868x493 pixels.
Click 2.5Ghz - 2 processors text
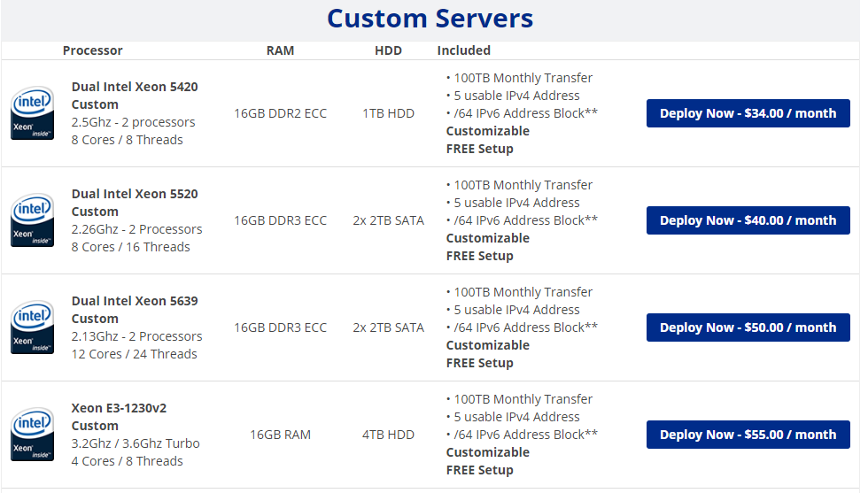coord(134,122)
